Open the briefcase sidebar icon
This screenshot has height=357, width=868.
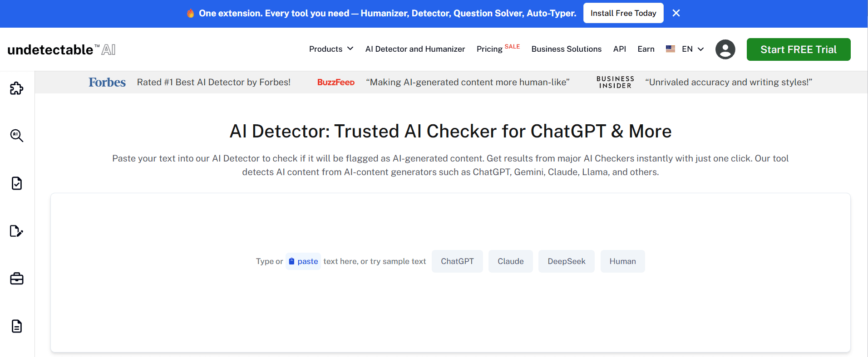coord(17,279)
